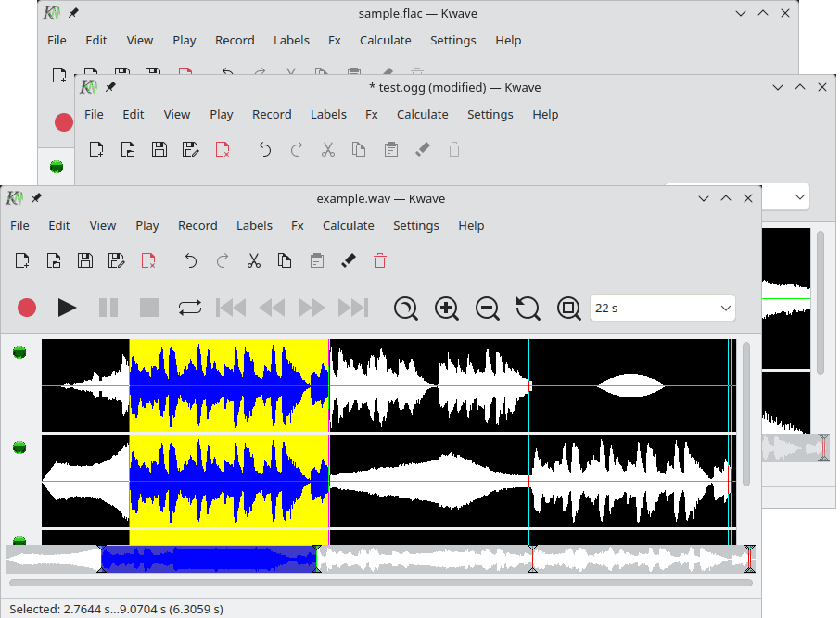Click Save icon in test.ogg toolbar
The width and height of the screenshot is (840, 618).
coord(159,149)
